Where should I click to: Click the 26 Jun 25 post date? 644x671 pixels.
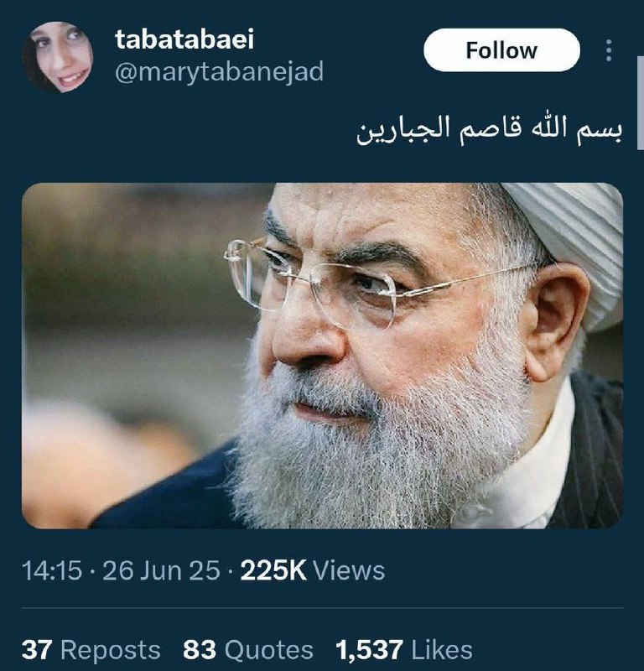point(161,570)
